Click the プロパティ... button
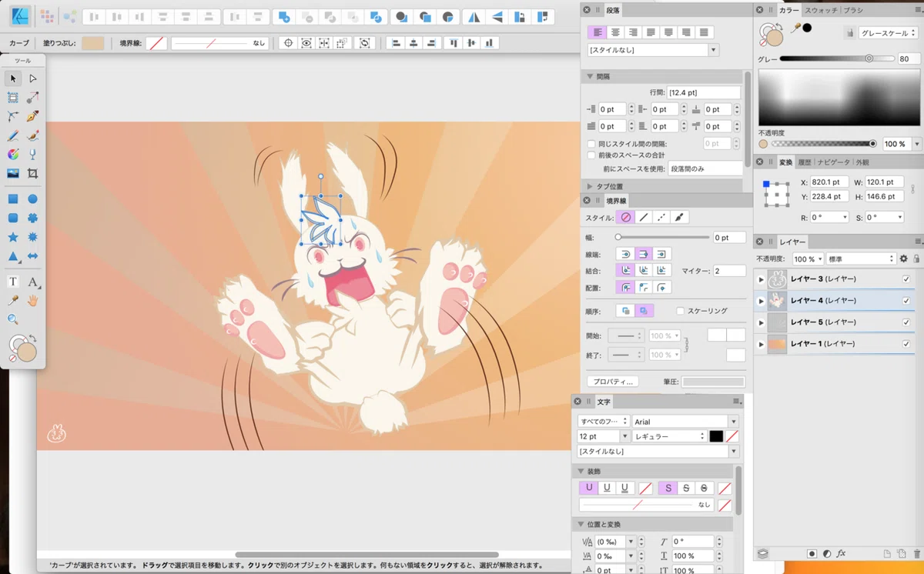 613,382
